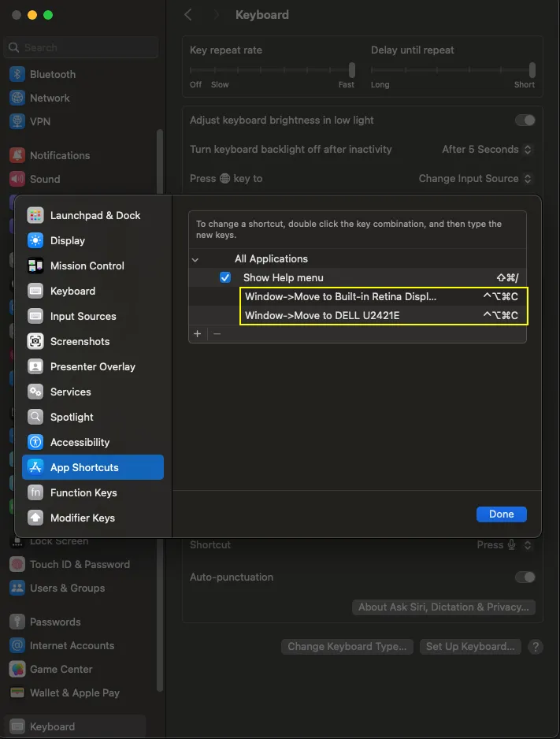Select Function Keys in the shortcuts list
The image size is (560, 739).
(83, 492)
